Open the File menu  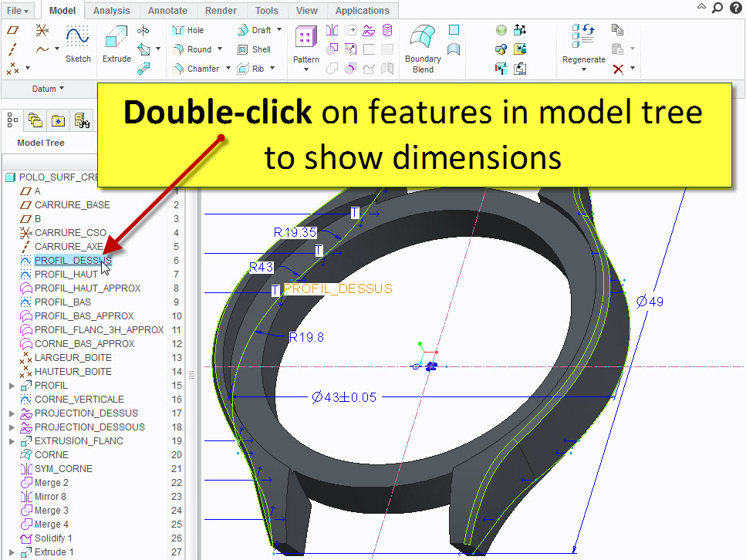click(x=18, y=11)
